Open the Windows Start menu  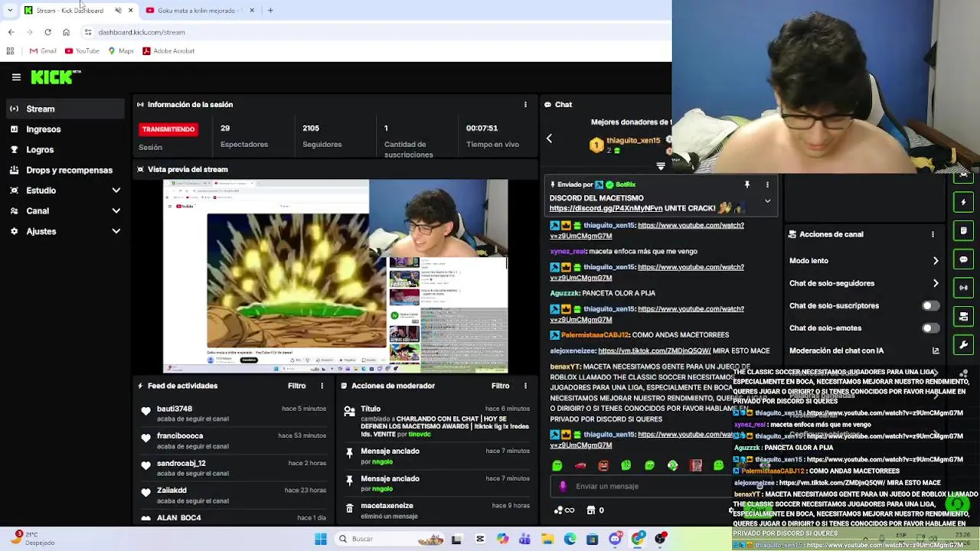point(321,539)
